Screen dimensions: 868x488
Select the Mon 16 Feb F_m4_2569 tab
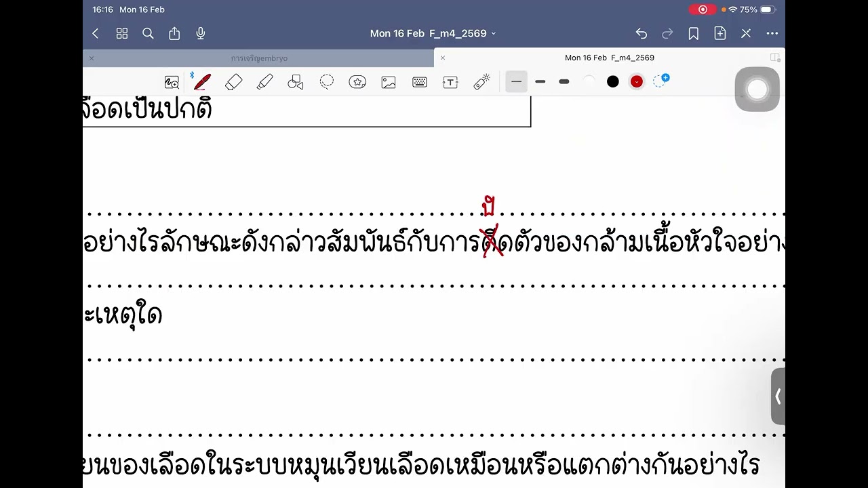point(610,58)
